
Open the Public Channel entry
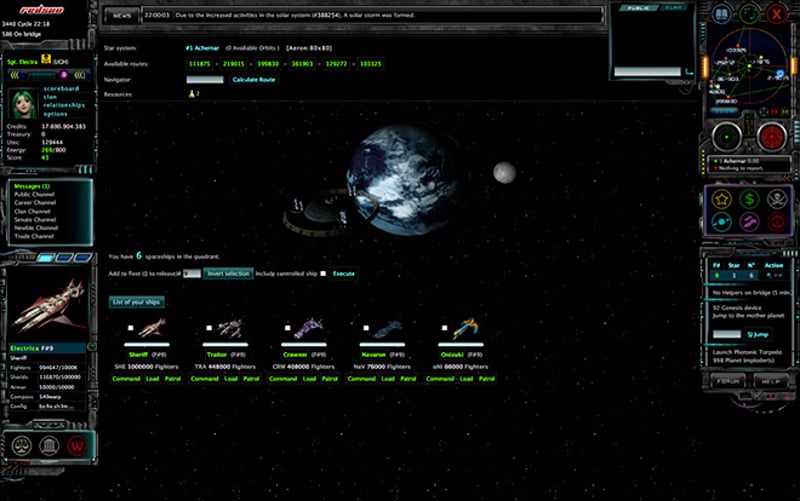click(34, 194)
